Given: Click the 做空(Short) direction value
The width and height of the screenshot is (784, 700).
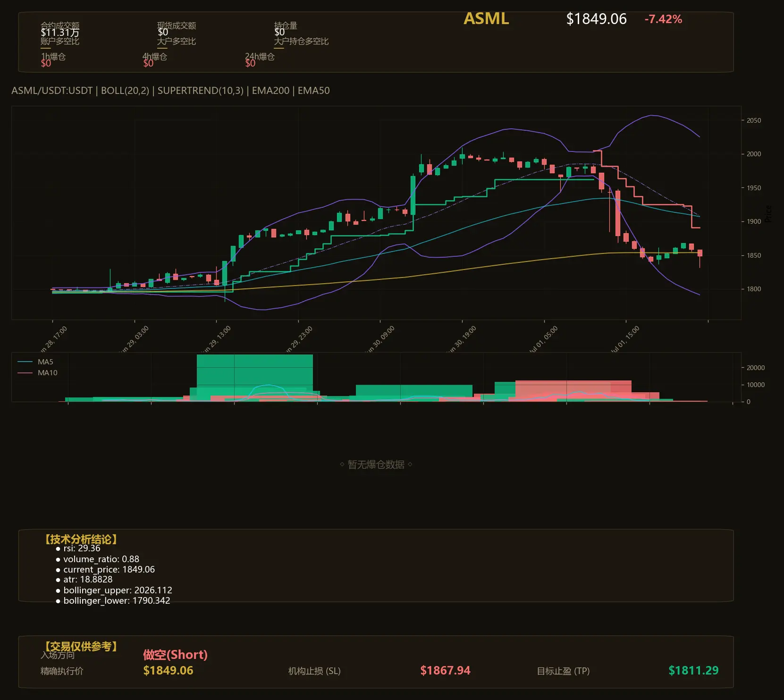Looking at the screenshot, I should coord(175,655).
